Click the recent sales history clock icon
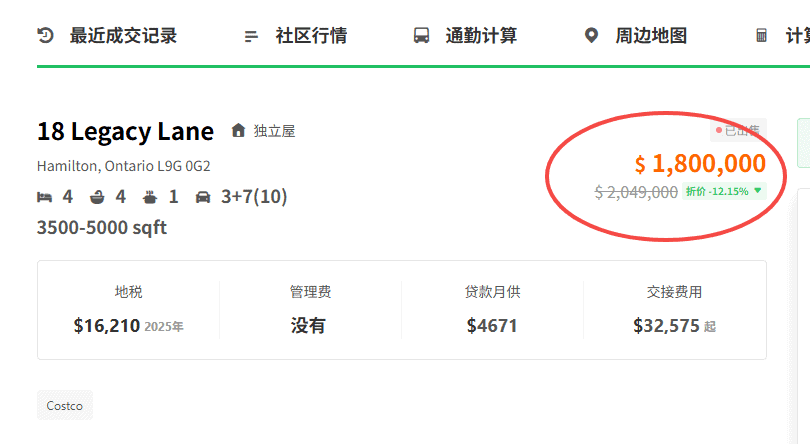 point(45,36)
